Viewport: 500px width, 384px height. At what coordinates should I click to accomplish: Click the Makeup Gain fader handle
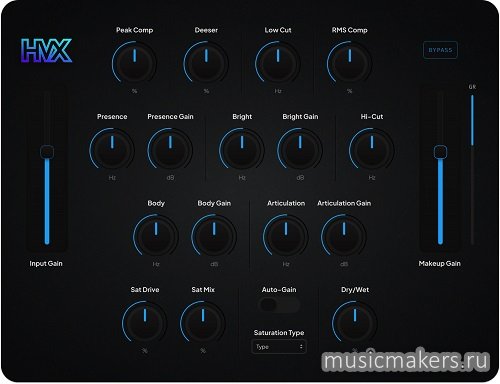coord(440,152)
